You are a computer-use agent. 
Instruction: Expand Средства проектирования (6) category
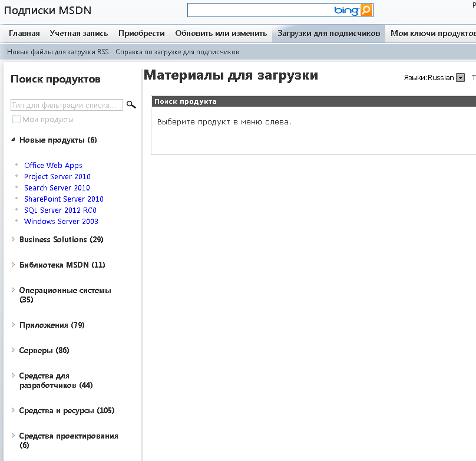coord(13,436)
